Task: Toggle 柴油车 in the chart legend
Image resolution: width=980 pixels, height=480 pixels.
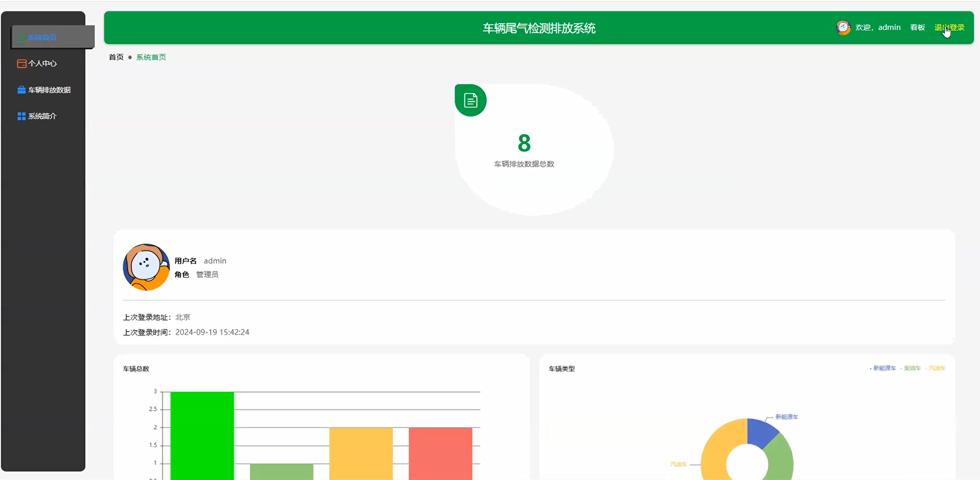Action: tap(911, 368)
